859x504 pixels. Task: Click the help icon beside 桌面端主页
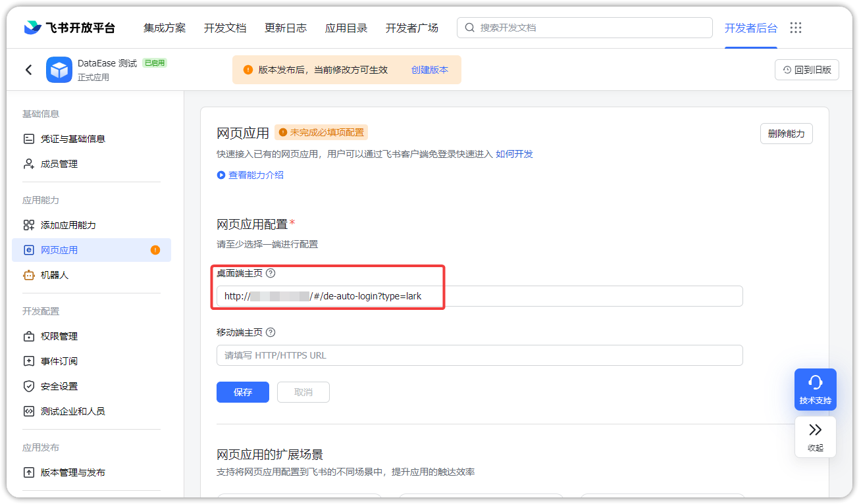coord(271,273)
